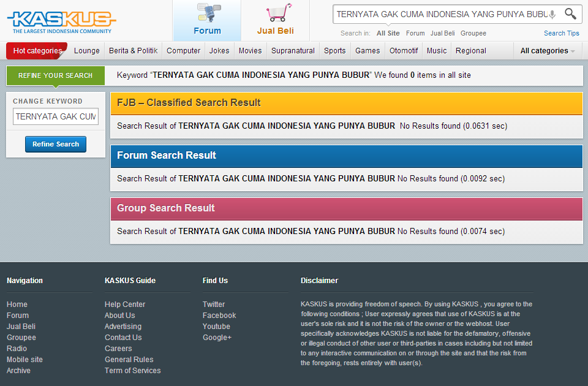Expand the All categories dropdown
This screenshot has height=386, width=588.
(548, 51)
